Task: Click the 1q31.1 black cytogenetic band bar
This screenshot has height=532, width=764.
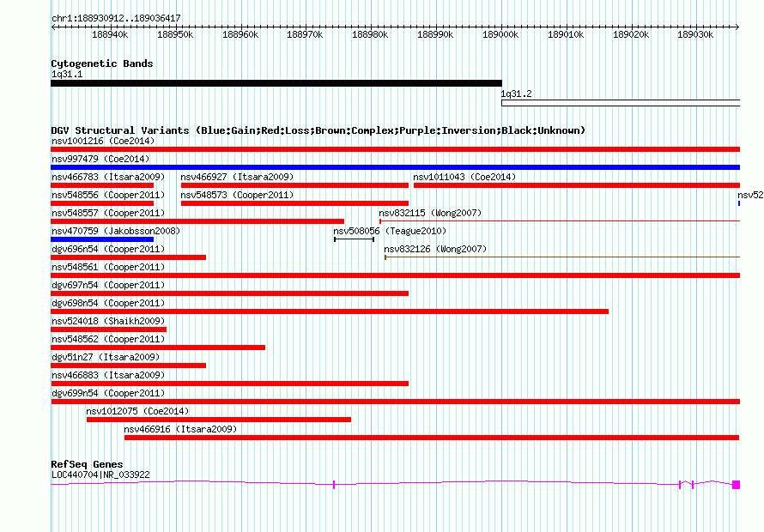Action: (276, 83)
